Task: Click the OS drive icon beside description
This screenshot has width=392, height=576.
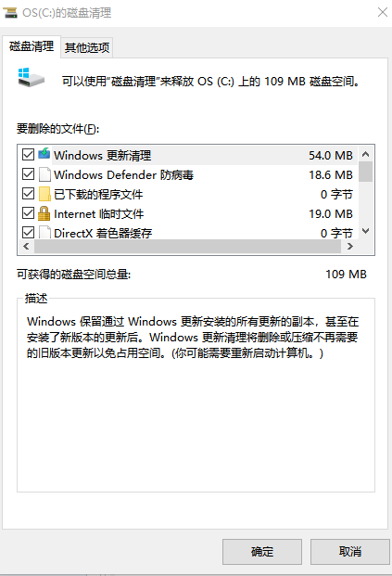Action: pyautogui.click(x=32, y=77)
